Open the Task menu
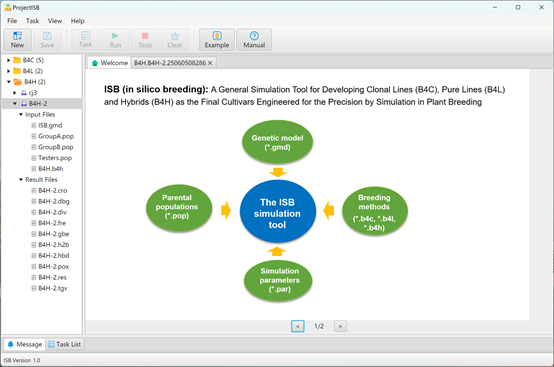554x367 pixels. tap(33, 21)
